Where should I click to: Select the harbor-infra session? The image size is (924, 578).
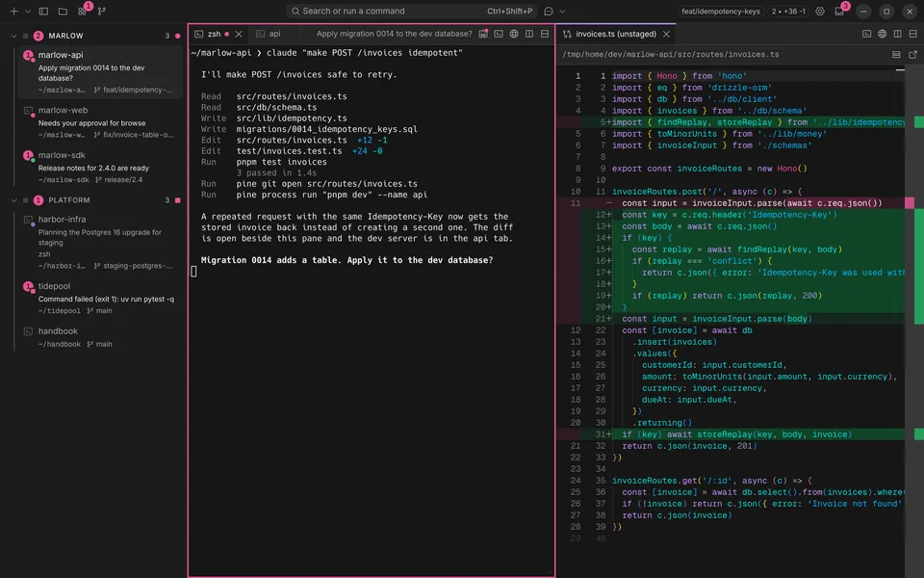101,242
